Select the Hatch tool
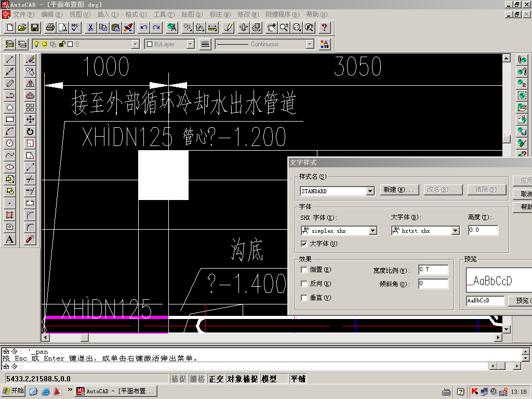Viewport: 532px width, 399px height. 10,215
